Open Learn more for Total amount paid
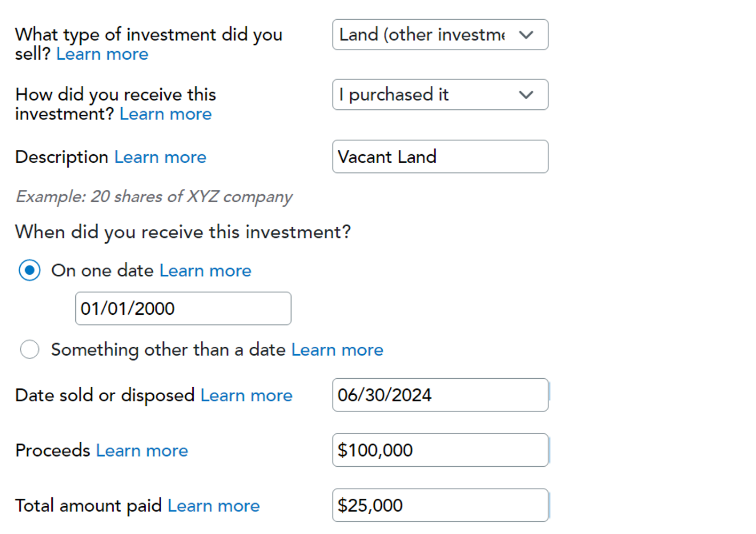 point(214,506)
